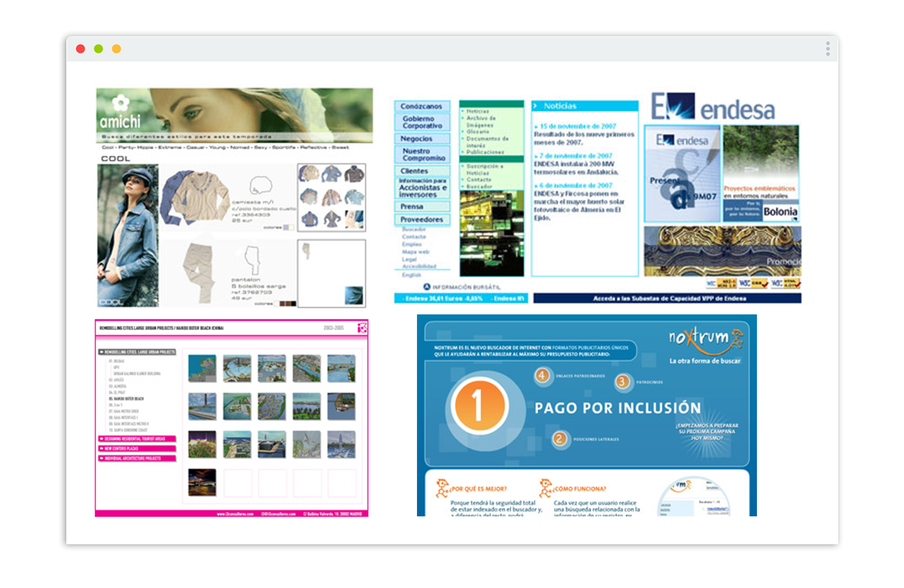Image resolution: width=904 pixels, height=588 pixels.
Task: Open the Proveedores menu item
Action: (421, 219)
